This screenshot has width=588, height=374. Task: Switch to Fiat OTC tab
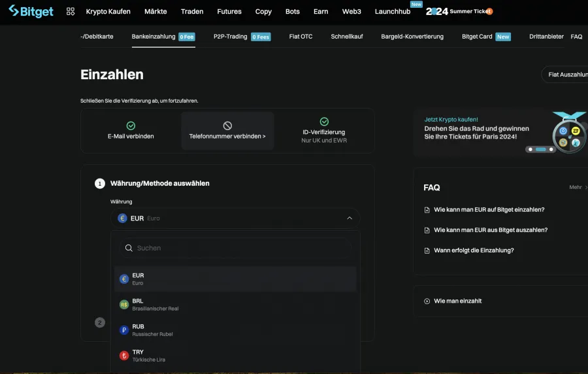coord(301,37)
